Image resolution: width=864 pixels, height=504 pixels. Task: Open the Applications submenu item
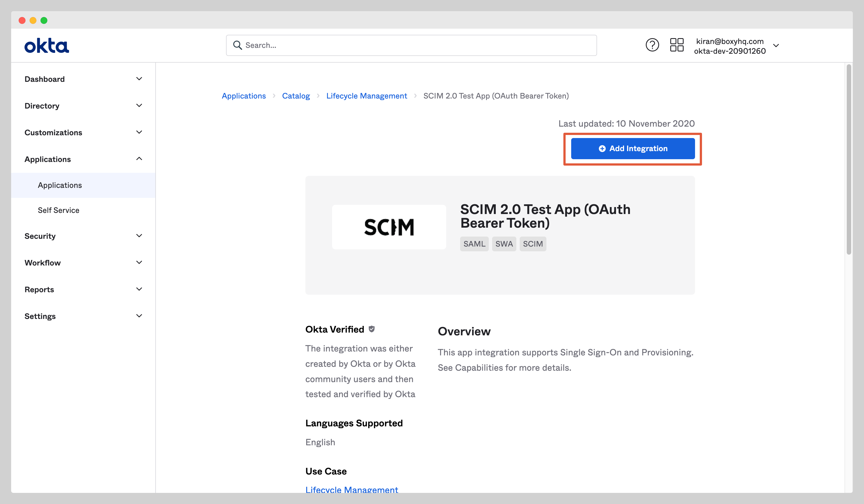coord(60,185)
